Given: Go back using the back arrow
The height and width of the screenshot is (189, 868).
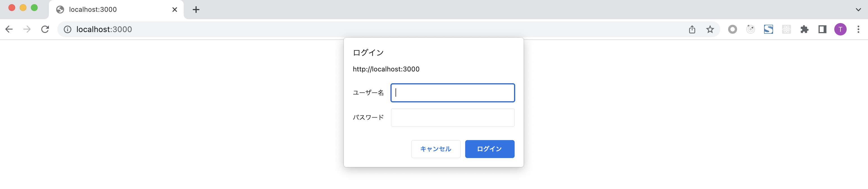Looking at the screenshot, I should [9, 29].
